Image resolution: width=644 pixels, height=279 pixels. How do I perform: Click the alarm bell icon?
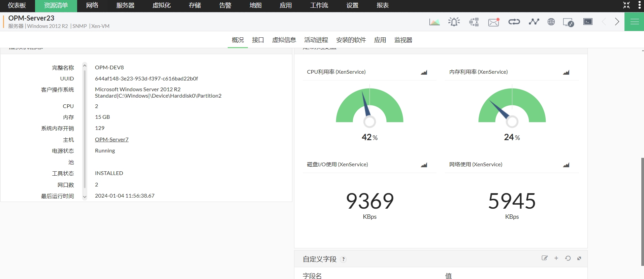pyautogui.click(x=454, y=22)
